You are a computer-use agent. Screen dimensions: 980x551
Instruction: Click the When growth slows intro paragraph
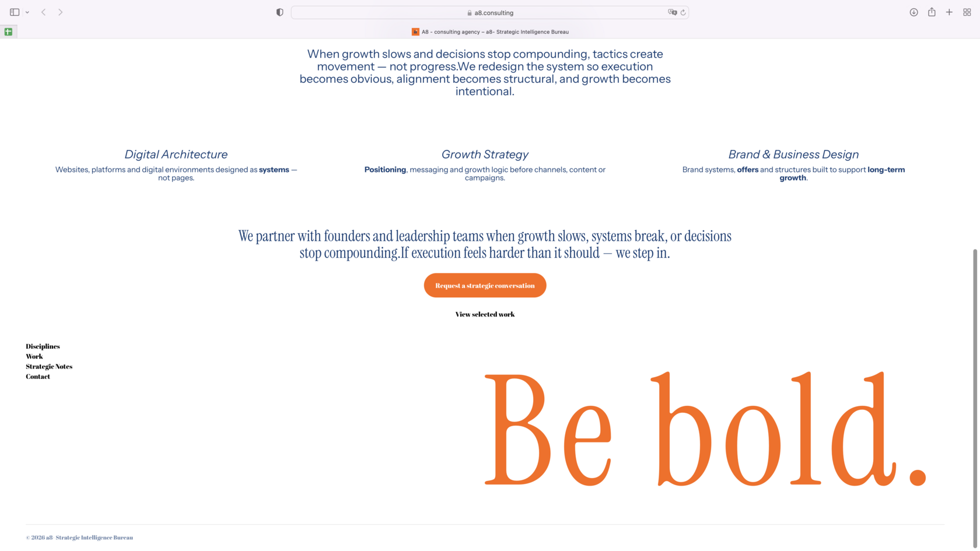tap(485, 72)
